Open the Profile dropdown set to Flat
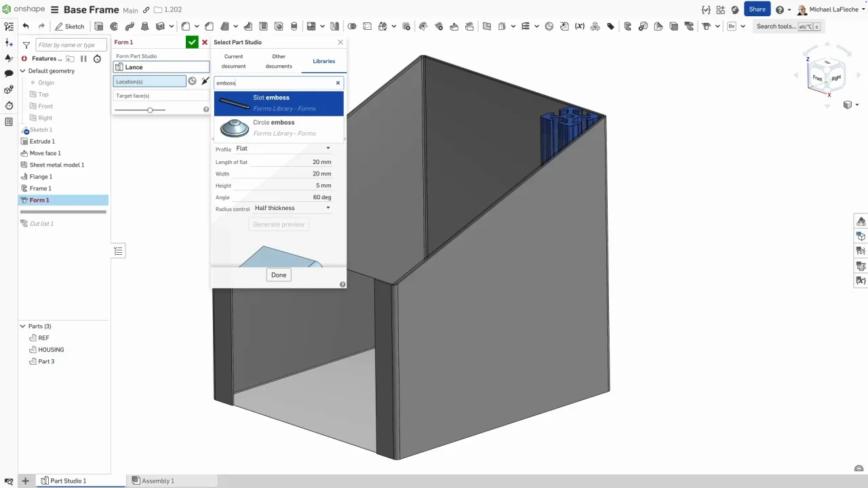Image resolution: width=868 pixels, height=488 pixels. tap(283, 148)
